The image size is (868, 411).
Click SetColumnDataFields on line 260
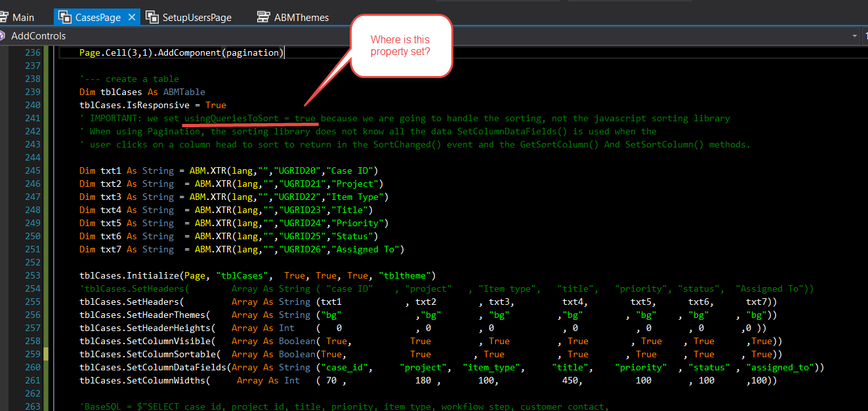pos(177,367)
